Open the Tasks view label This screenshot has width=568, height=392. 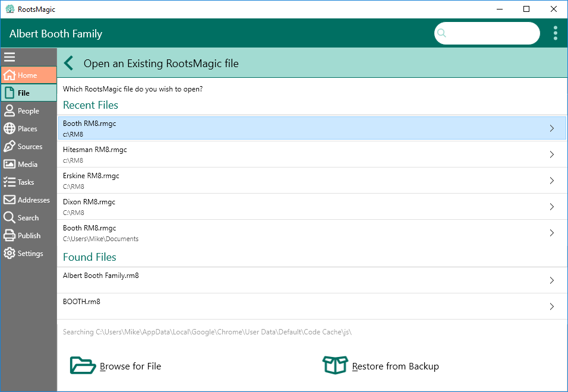[x=26, y=182]
